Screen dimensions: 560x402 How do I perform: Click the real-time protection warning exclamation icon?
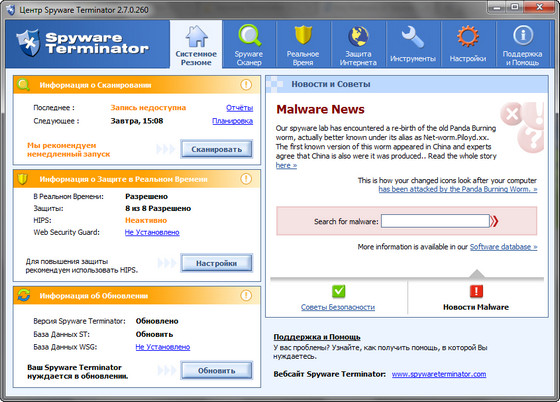click(246, 179)
